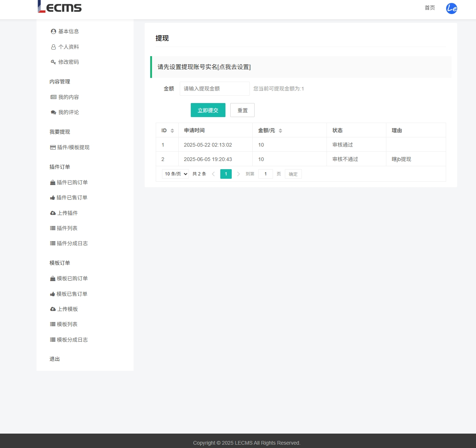
Task: Open 修改密码 menu item
Action: click(x=69, y=62)
